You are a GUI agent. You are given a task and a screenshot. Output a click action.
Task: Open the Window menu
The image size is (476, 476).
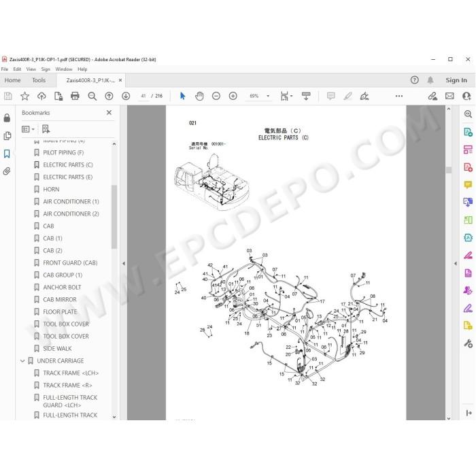(64, 69)
